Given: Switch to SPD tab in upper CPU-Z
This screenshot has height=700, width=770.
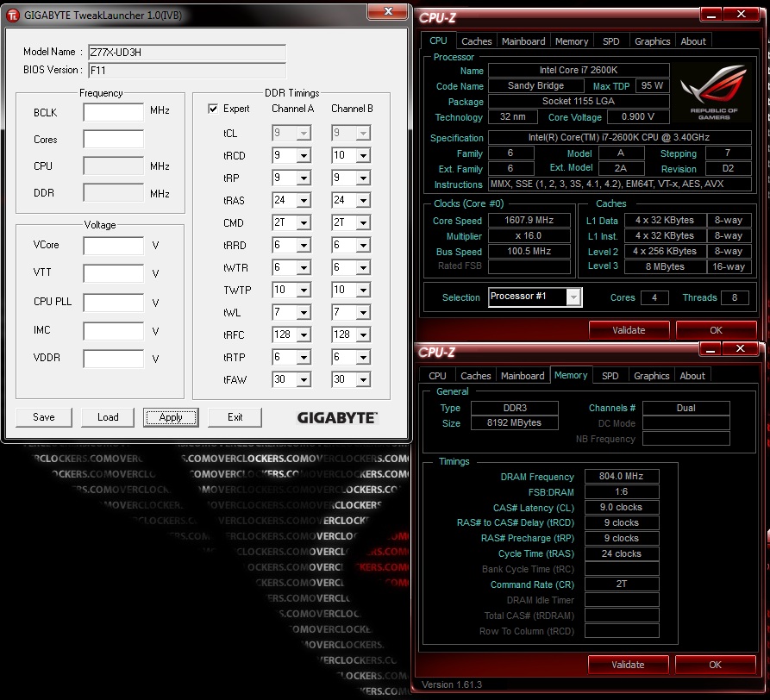Looking at the screenshot, I should pyautogui.click(x=610, y=41).
